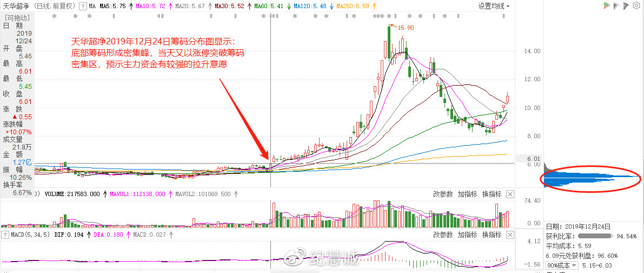644x273 pixels.
Task: Click the blue chip distribution histogram
Action: point(592,177)
